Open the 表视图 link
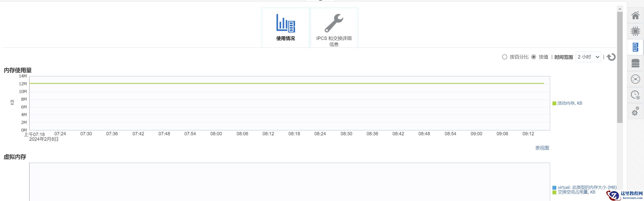644x201 pixels. tap(542, 148)
